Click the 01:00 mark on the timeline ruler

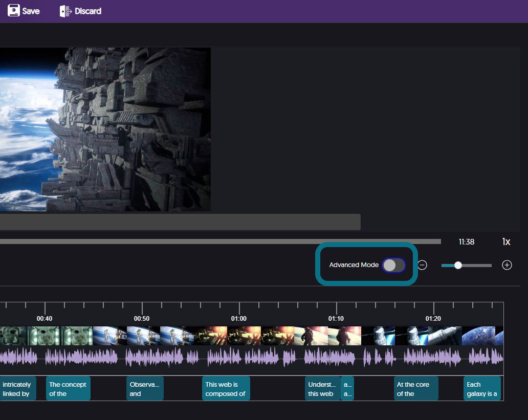[x=238, y=318]
